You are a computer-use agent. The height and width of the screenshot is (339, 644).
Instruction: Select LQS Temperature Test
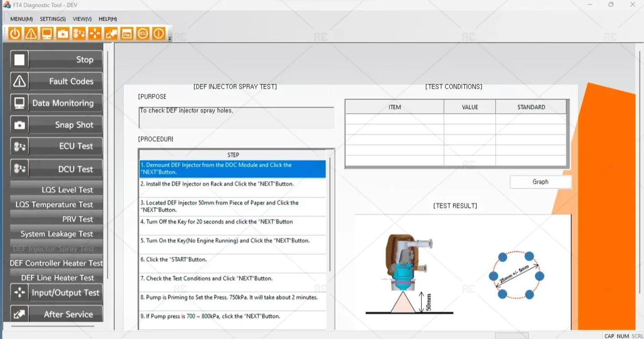(x=56, y=204)
